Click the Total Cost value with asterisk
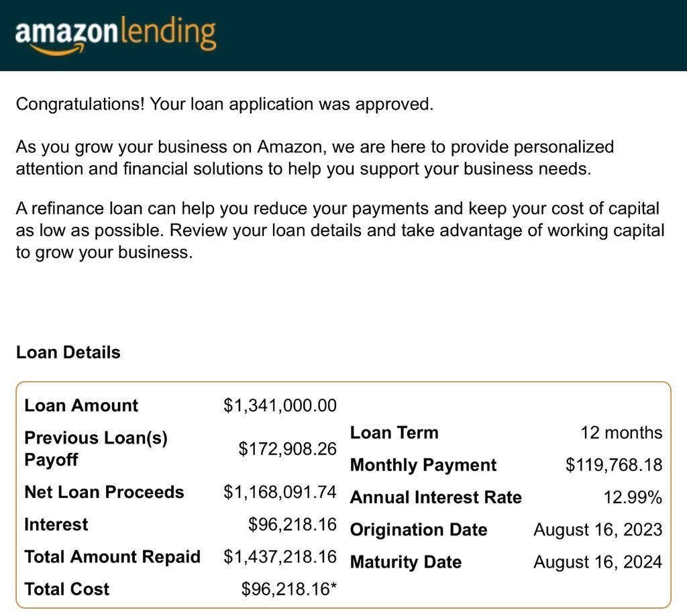687x616 pixels. pos(288,589)
